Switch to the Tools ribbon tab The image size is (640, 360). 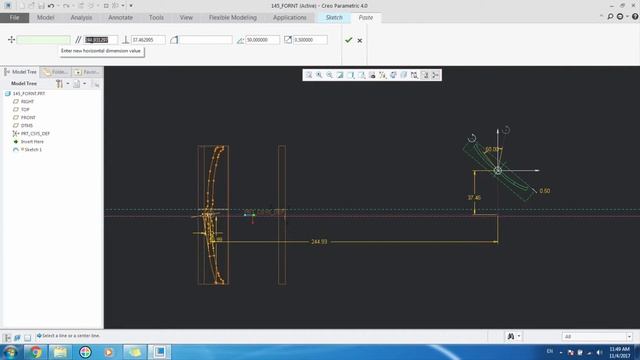[x=156, y=18]
